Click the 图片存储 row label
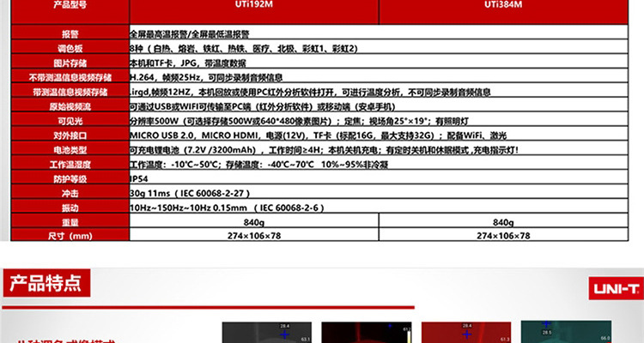 (x=70, y=63)
